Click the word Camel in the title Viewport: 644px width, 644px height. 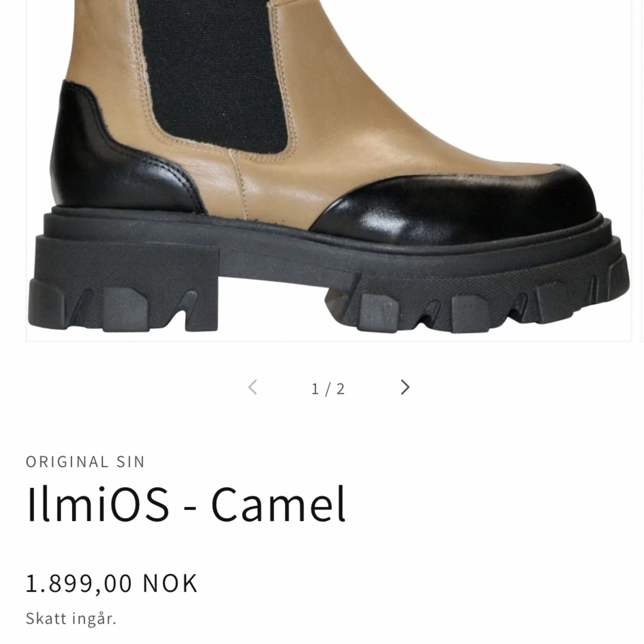point(278,504)
